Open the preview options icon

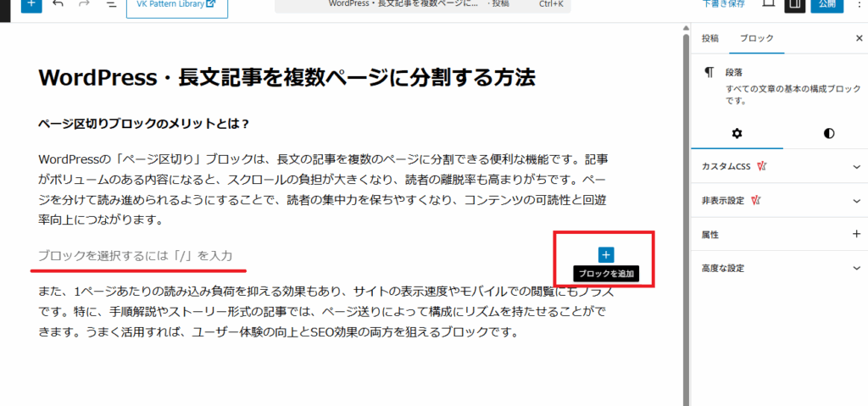(768, 3)
